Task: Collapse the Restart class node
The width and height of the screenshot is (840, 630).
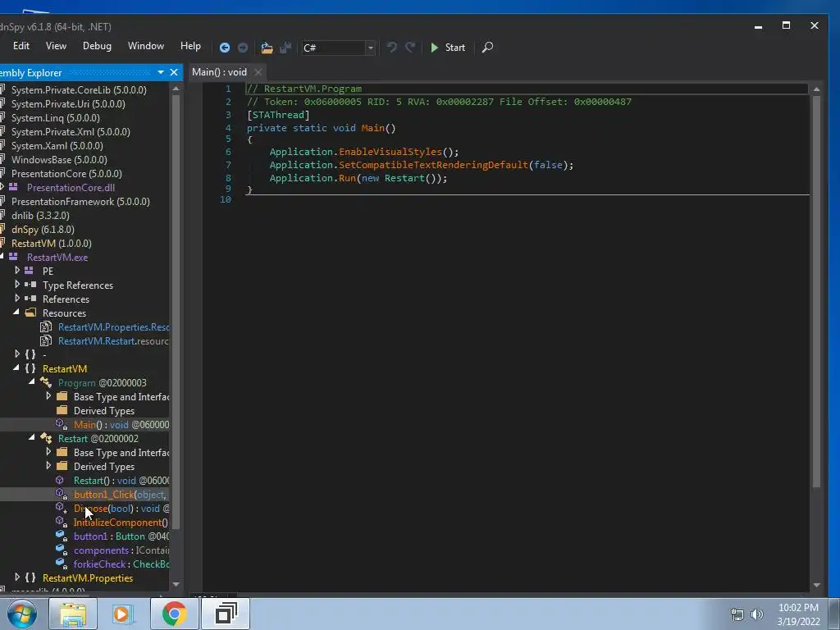Action: pyautogui.click(x=32, y=437)
